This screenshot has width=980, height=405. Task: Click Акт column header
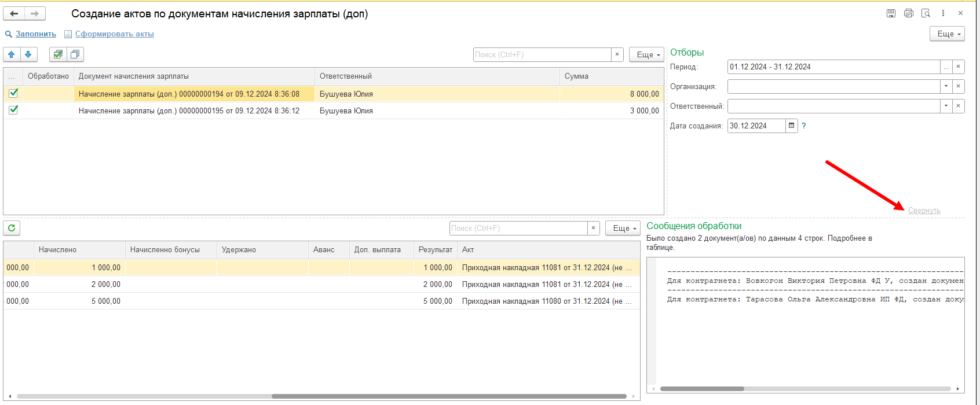pyautogui.click(x=548, y=250)
